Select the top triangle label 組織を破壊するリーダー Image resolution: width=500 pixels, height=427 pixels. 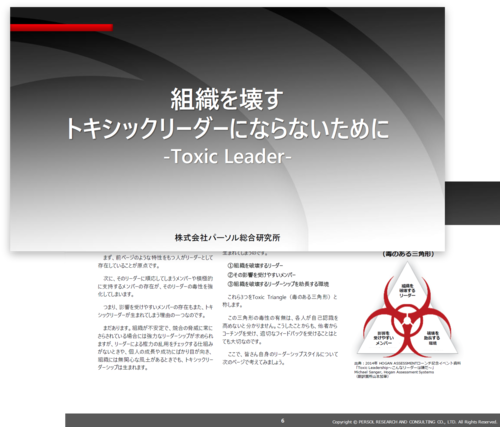(407, 291)
